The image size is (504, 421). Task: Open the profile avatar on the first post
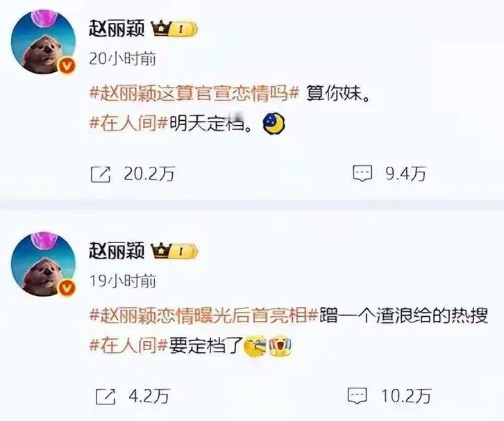click(44, 42)
